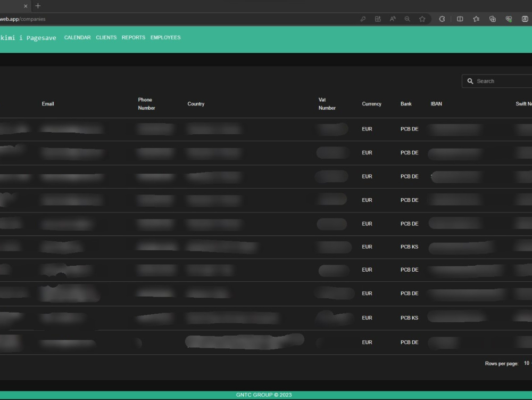Click the browser address bar URL
The image size is (532, 400).
23,19
